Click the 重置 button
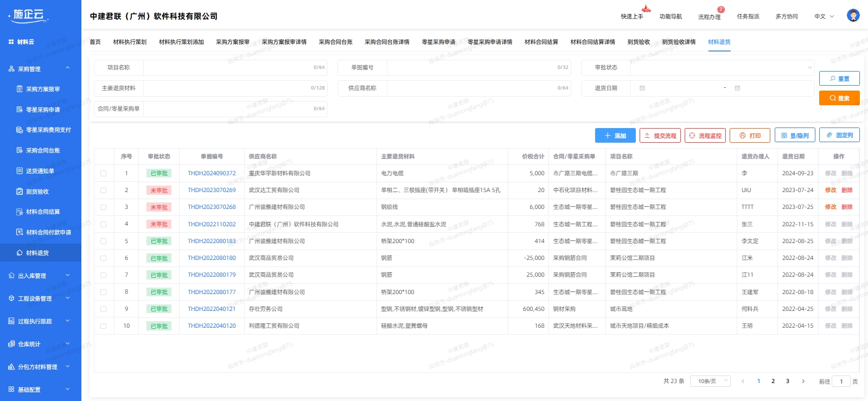Image resolution: width=868 pixels, height=401 pixels. click(x=839, y=79)
